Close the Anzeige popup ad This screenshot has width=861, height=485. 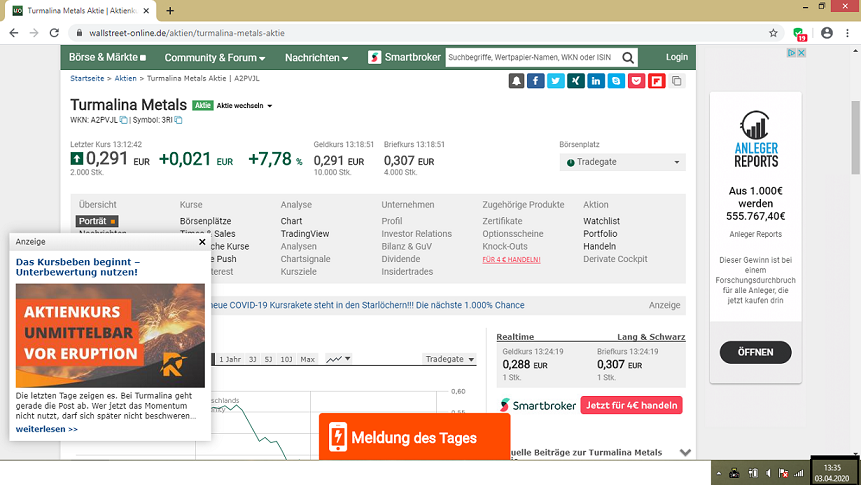pyautogui.click(x=202, y=241)
